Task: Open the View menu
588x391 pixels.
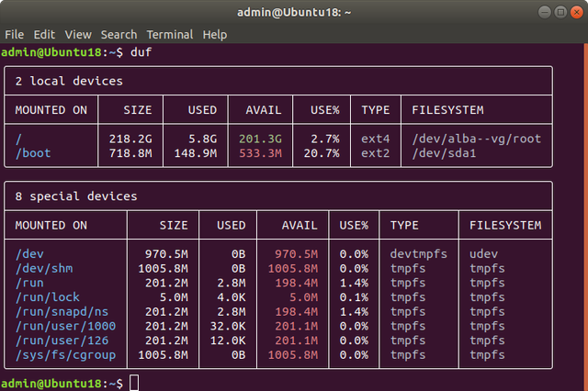Action: pos(78,34)
